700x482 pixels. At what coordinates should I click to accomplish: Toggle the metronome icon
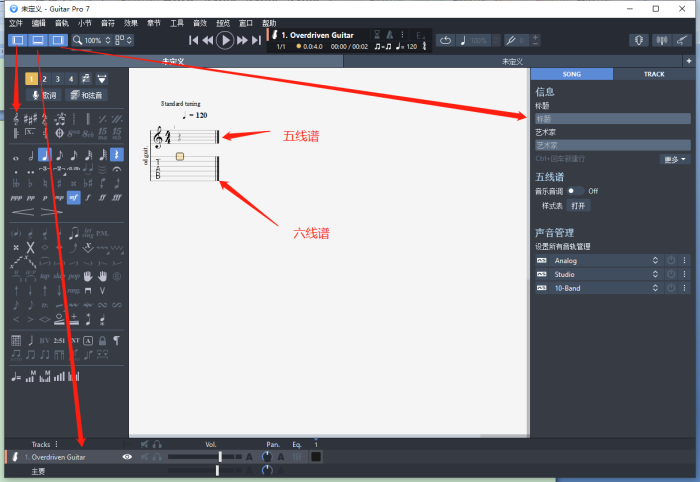coord(390,34)
